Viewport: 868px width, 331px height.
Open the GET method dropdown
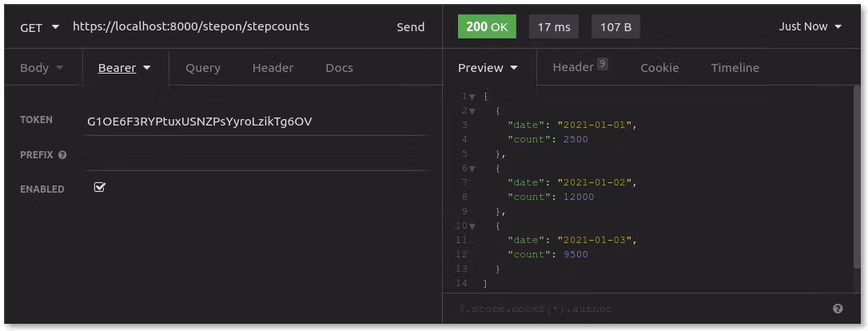[39, 27]
